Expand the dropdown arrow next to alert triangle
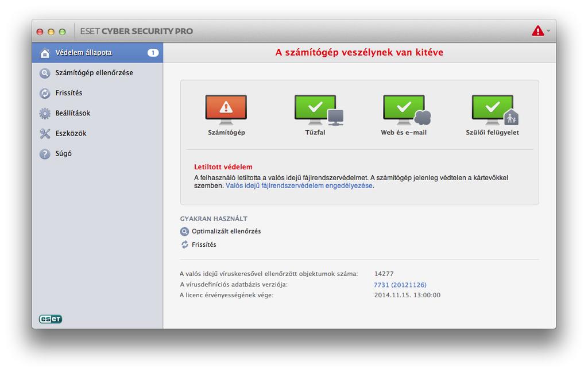 pyautogui.click(x=548, y=31)
